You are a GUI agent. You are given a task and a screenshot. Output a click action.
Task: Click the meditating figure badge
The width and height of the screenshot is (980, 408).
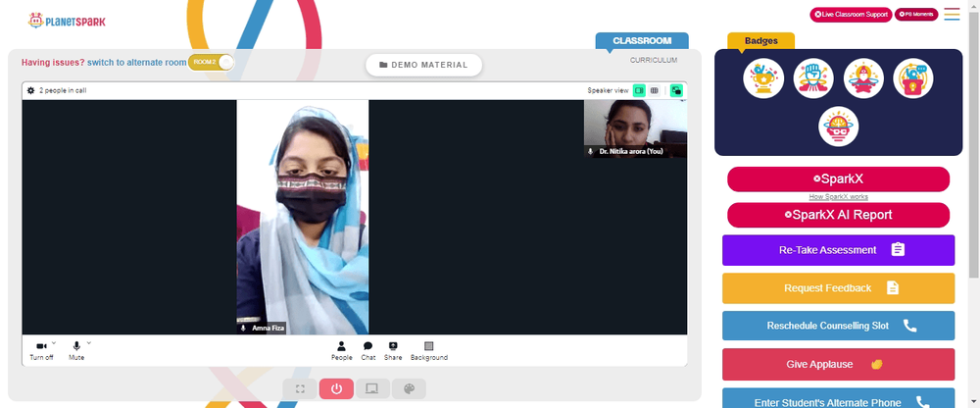(863, 78)
